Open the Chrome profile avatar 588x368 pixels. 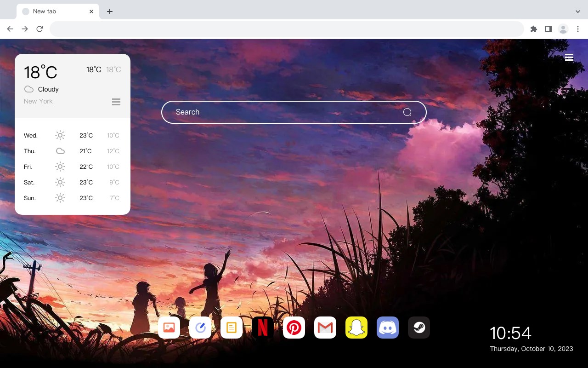tap(563, 29)
